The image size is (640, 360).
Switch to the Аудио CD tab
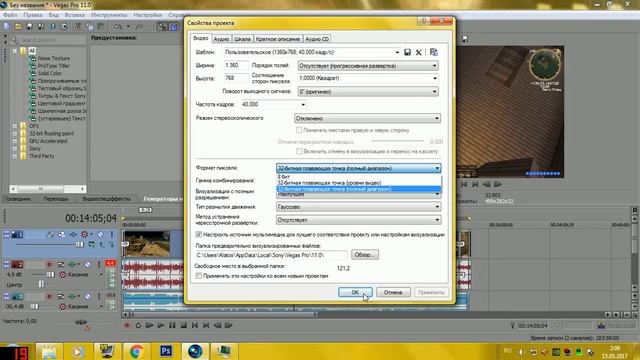[317, 39]
